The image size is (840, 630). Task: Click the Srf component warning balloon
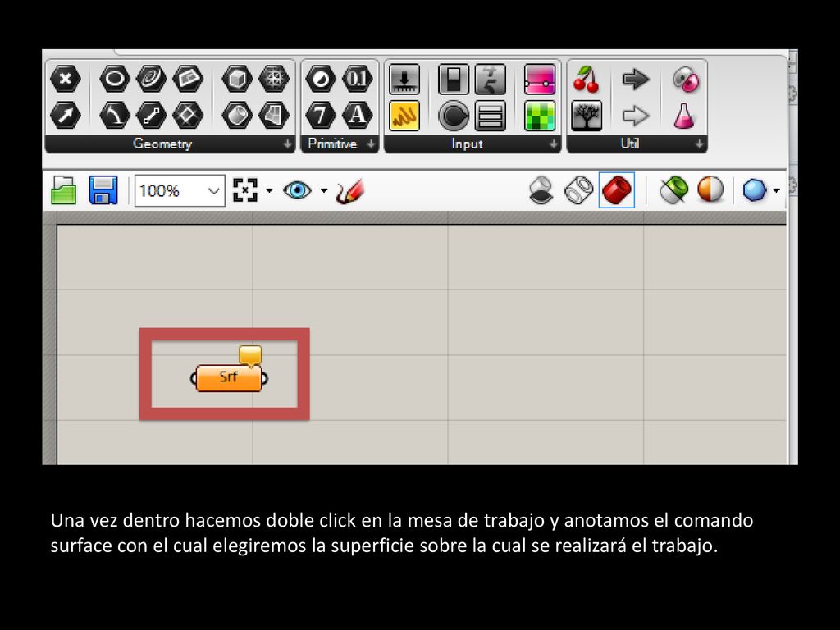[x=250, y=356]
